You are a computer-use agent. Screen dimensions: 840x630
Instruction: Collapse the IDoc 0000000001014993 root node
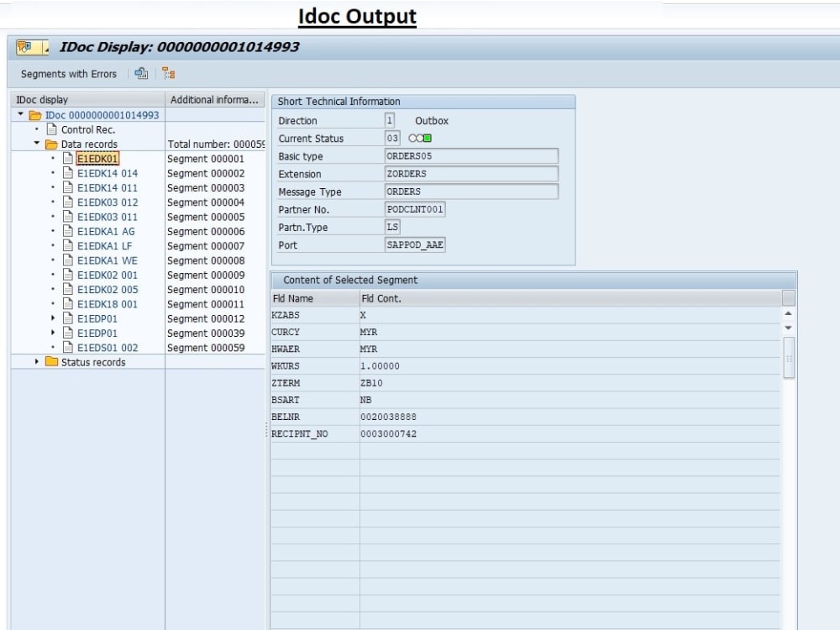20,115
